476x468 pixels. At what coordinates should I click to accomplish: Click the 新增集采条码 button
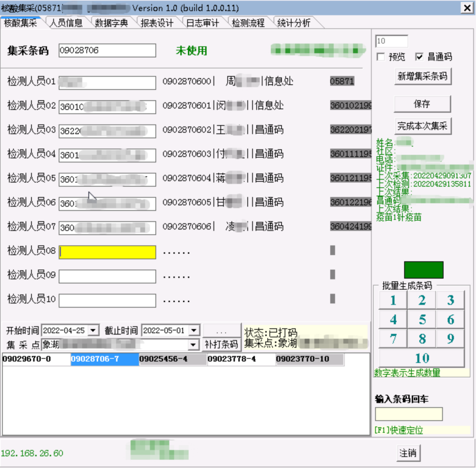(x=423, y=76)
